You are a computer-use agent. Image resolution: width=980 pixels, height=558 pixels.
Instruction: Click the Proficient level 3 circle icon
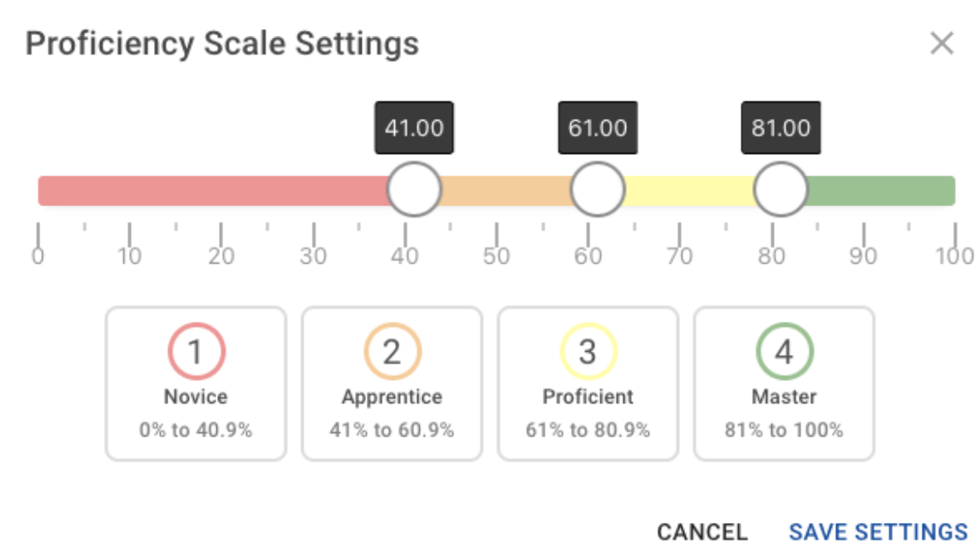tap(587, 352)
